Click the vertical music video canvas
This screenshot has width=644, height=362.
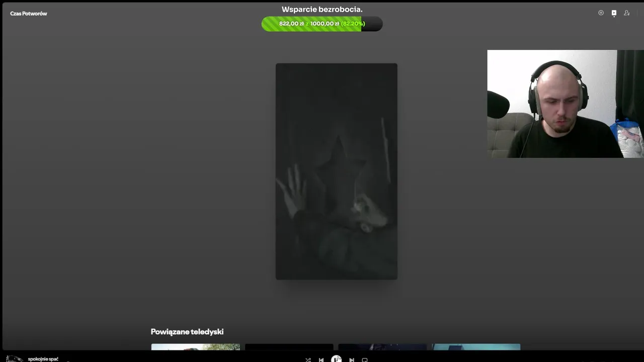coord(337,171)
